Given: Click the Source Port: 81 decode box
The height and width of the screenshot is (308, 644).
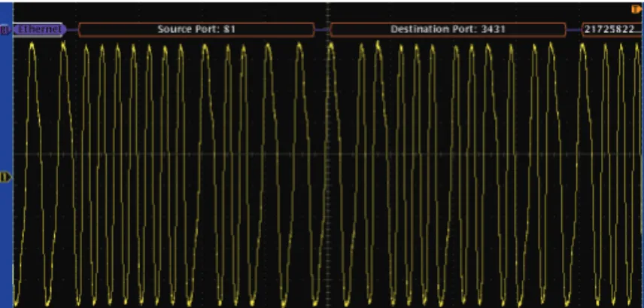Looking at the screenshot, I should pos(196,29).
